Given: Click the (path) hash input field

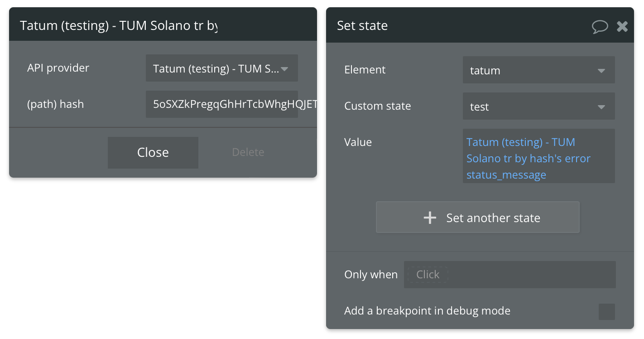Looking at the screenshot, I should click(x=221, y=104).
